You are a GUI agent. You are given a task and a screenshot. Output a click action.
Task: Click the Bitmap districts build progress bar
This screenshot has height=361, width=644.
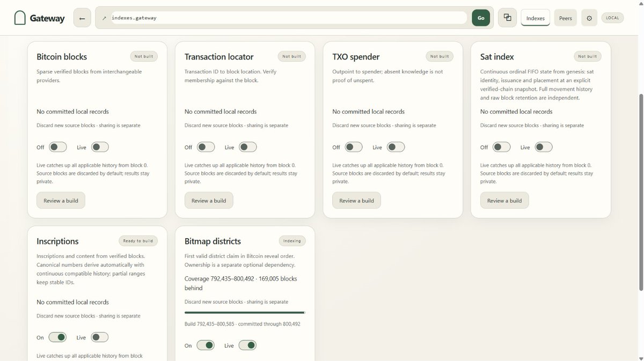(245, 312)
